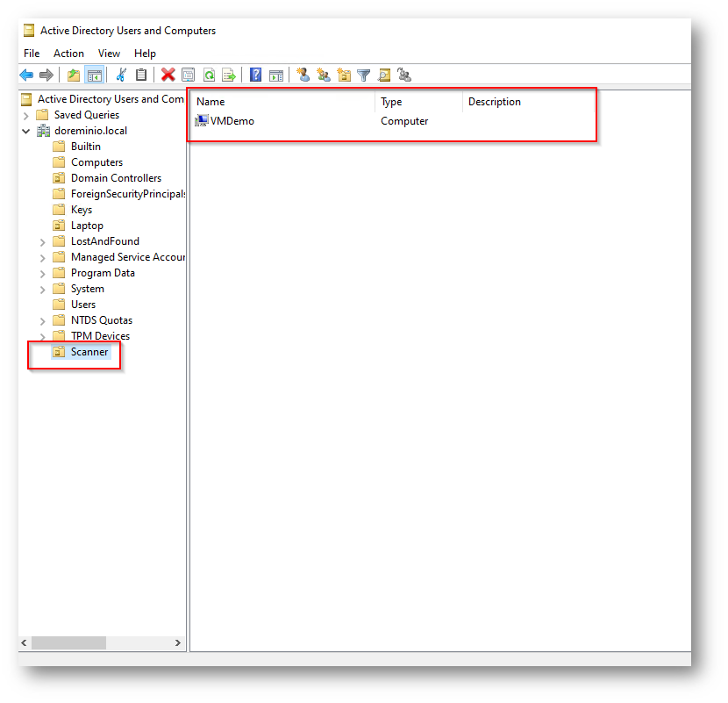Click the Scanner OU folder icon
This screenshot has width=728, height=703.
59,352
